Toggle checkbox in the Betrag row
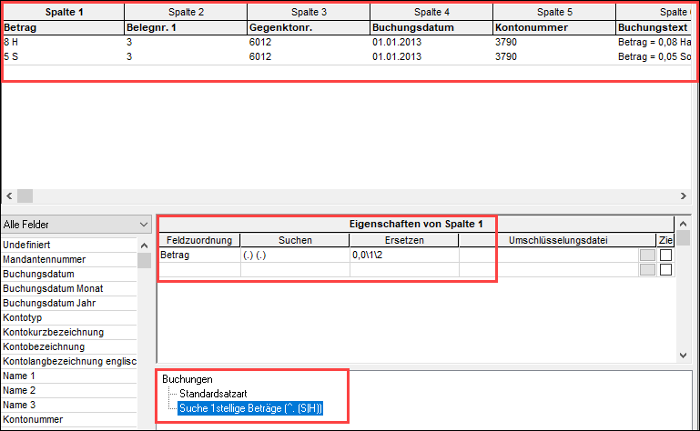Image resolution: width=700 pixels, height=431 pixels. (666, 255)
